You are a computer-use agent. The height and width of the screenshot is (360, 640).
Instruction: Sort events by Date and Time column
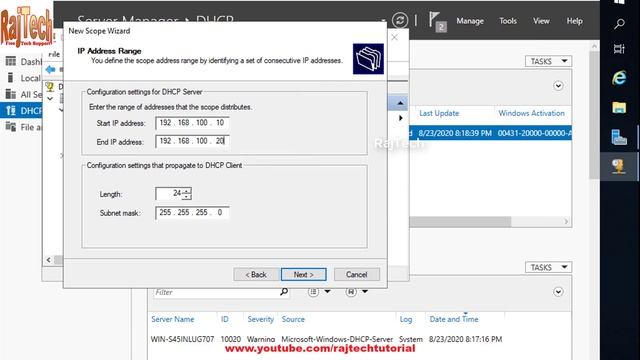click(x=454, y=319)
